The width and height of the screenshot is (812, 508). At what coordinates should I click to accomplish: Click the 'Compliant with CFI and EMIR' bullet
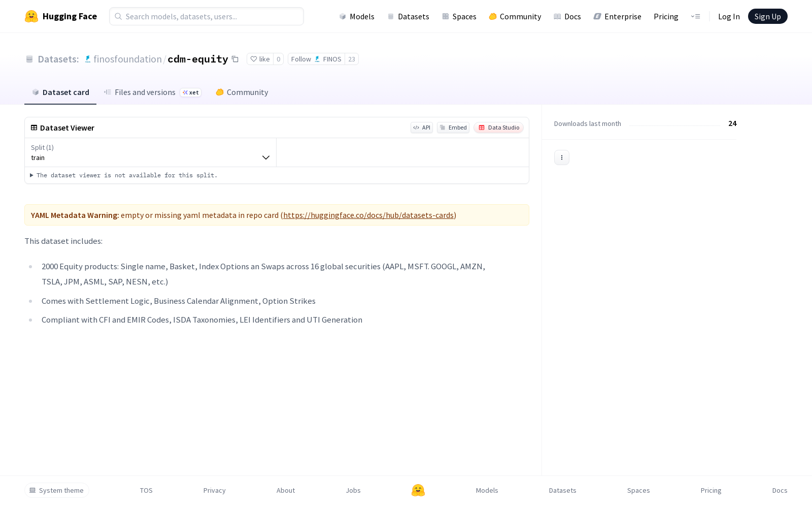click(x=202, y=320)
